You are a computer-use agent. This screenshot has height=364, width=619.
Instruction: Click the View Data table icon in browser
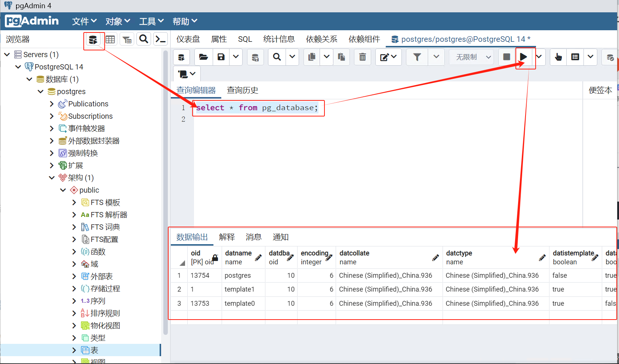click(110, 39)
